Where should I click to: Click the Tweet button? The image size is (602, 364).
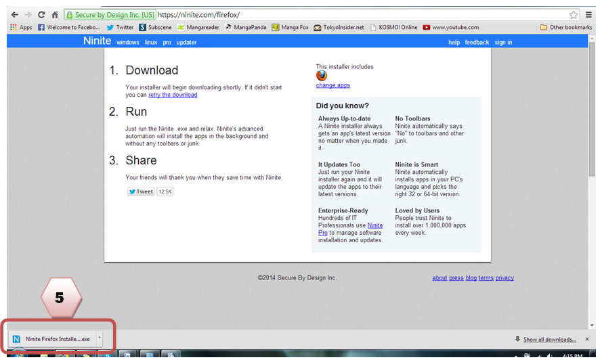tap(141, 191)
